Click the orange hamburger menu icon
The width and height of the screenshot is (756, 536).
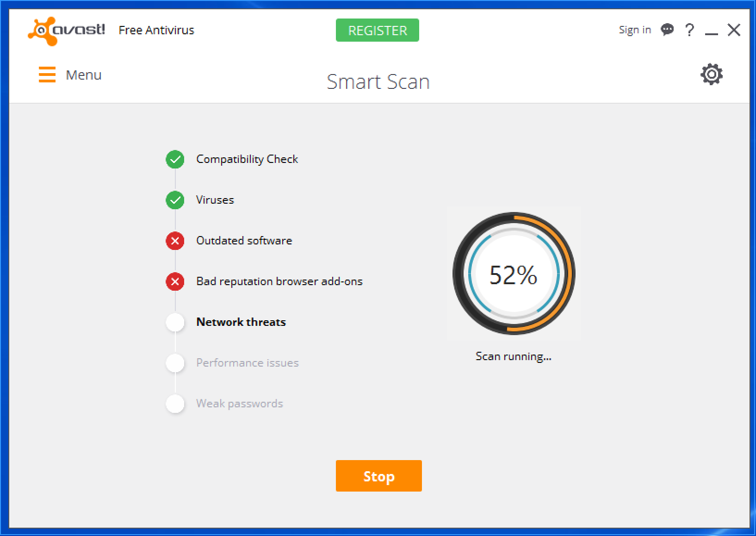pyautogui.click(x=47, y=75)
